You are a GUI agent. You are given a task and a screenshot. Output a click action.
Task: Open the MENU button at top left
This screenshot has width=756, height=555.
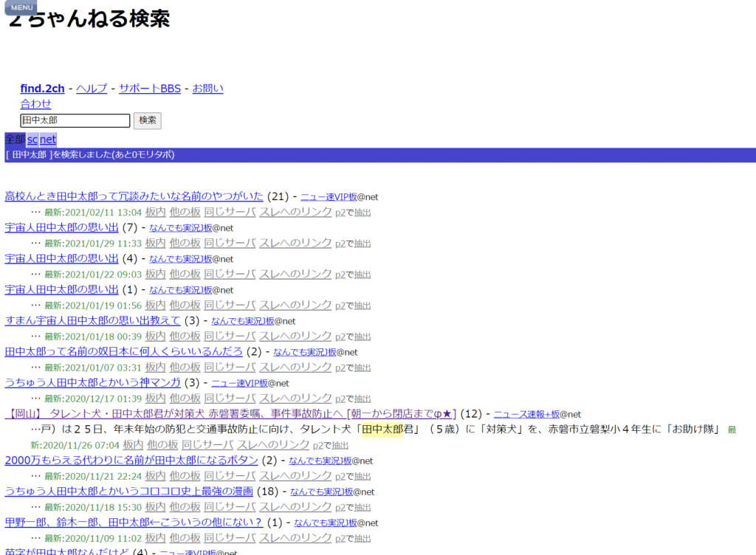(x=21, y=7)
